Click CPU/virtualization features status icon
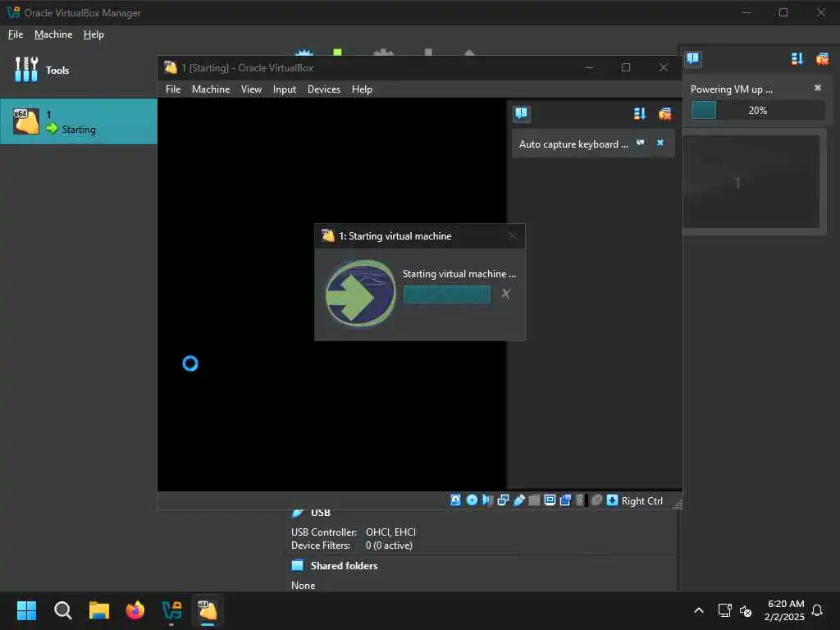This screenshot has width=840, height=630. (580, 500)
